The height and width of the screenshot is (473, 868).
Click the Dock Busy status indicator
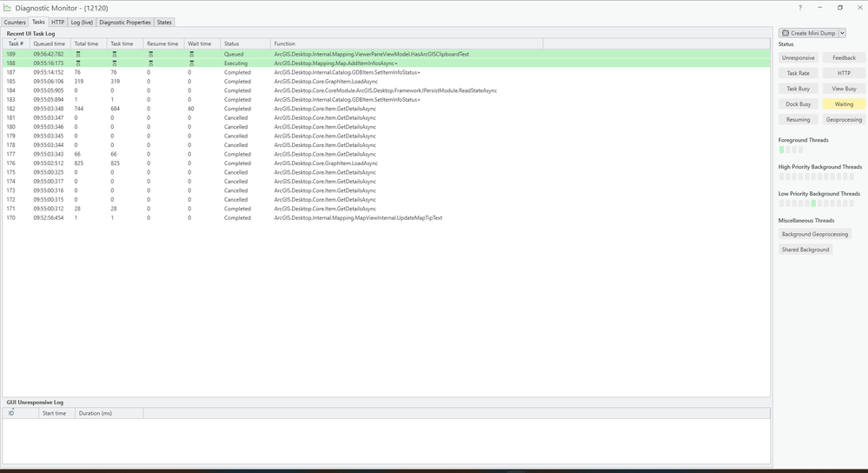click(798, 104)
